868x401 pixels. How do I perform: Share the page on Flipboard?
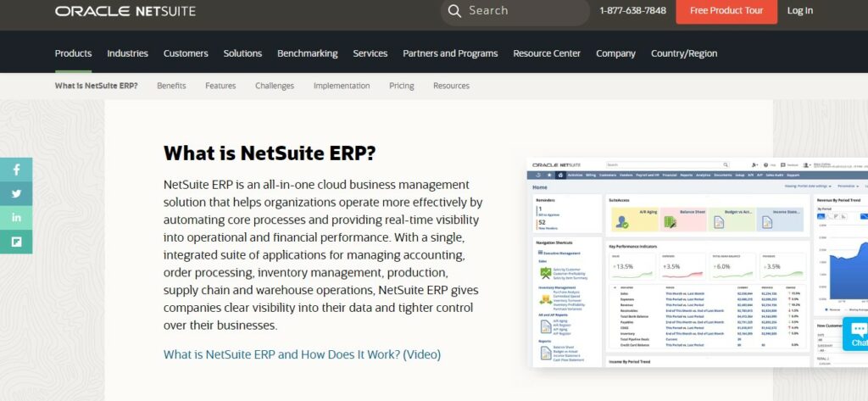coord(16,242)
